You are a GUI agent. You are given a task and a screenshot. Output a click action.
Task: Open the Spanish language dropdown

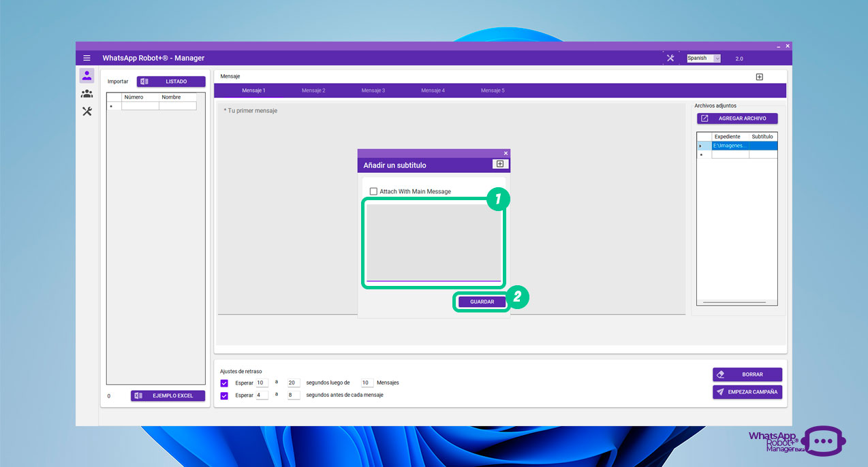click(704, 58)
